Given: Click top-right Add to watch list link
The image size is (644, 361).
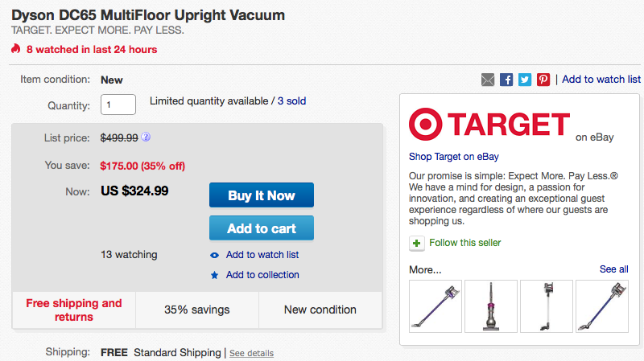Looking at the screenshot, I should tap(601, 79).
